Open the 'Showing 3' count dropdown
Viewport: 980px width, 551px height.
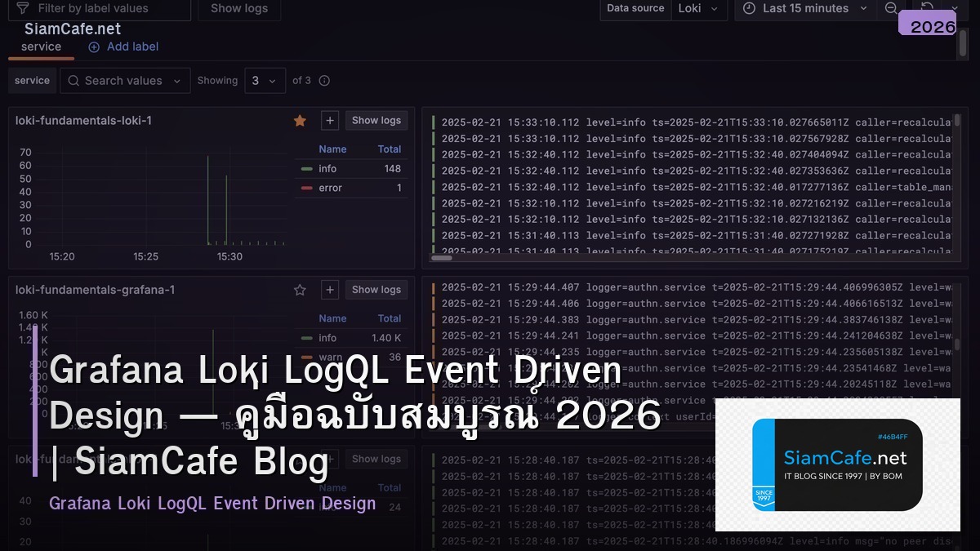(x=265, y=80)
